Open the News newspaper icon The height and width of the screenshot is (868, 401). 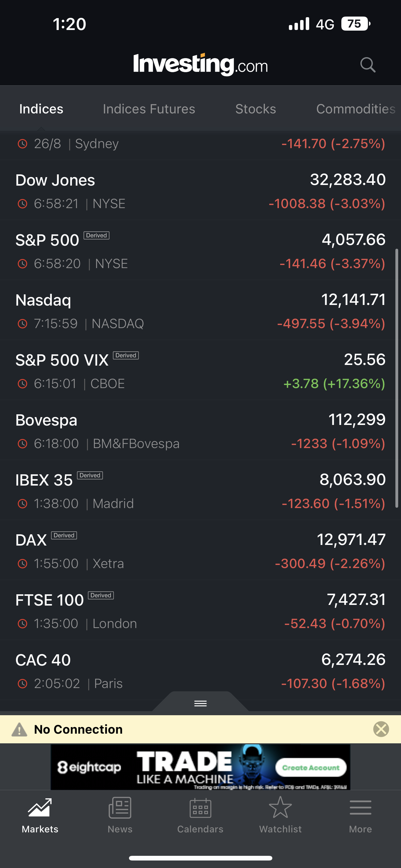coord(120,808)
